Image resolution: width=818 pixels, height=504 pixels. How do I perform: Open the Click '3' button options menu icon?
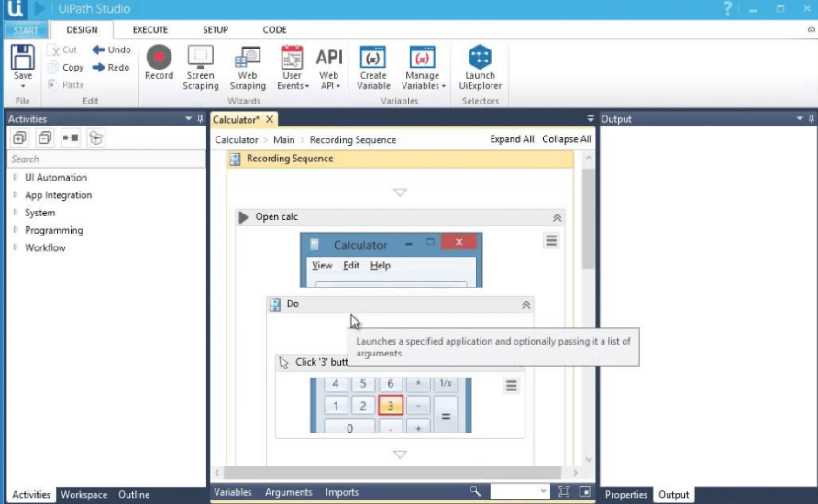tap(512, 386)
